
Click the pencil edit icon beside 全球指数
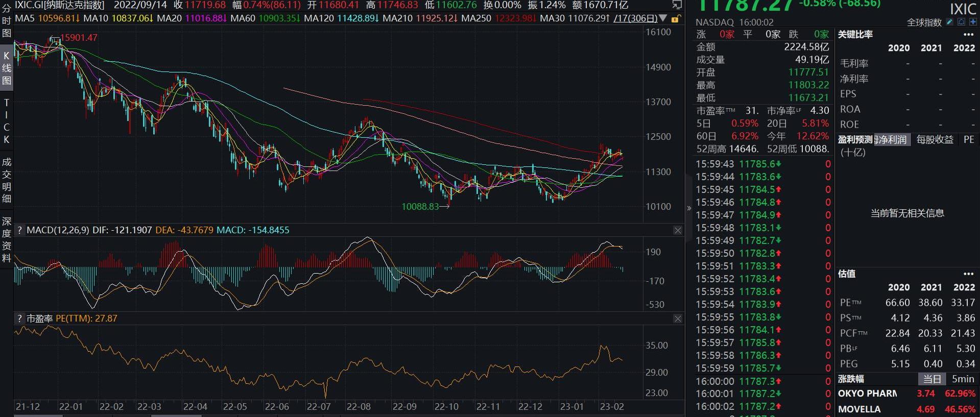[949, 22]
